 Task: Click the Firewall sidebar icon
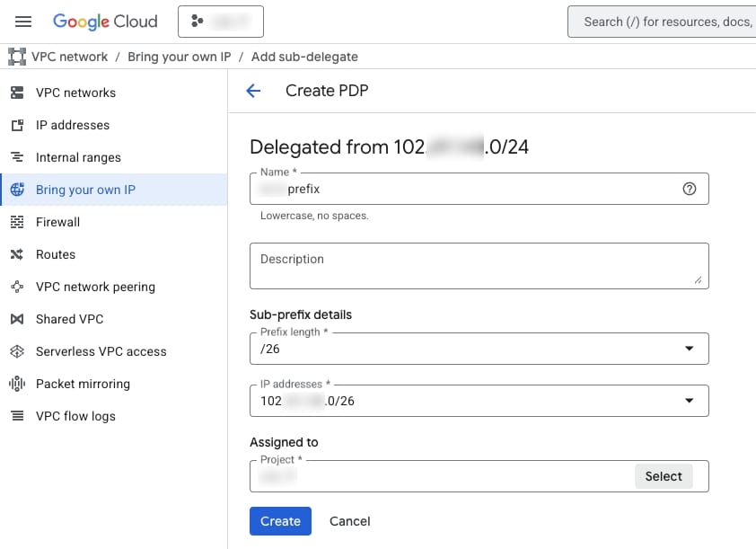tap(17, 222)
